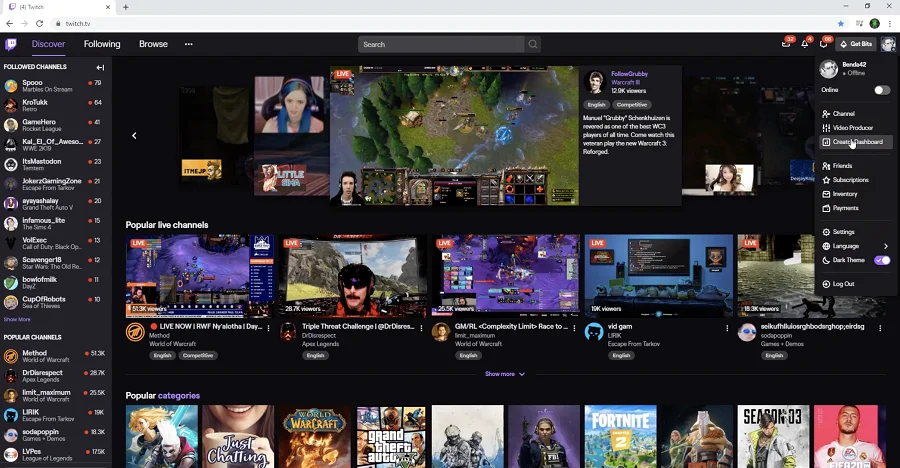This screenshot has width=900, height=468.
Task: Click into the Search input field
Action: coord(440,44)
